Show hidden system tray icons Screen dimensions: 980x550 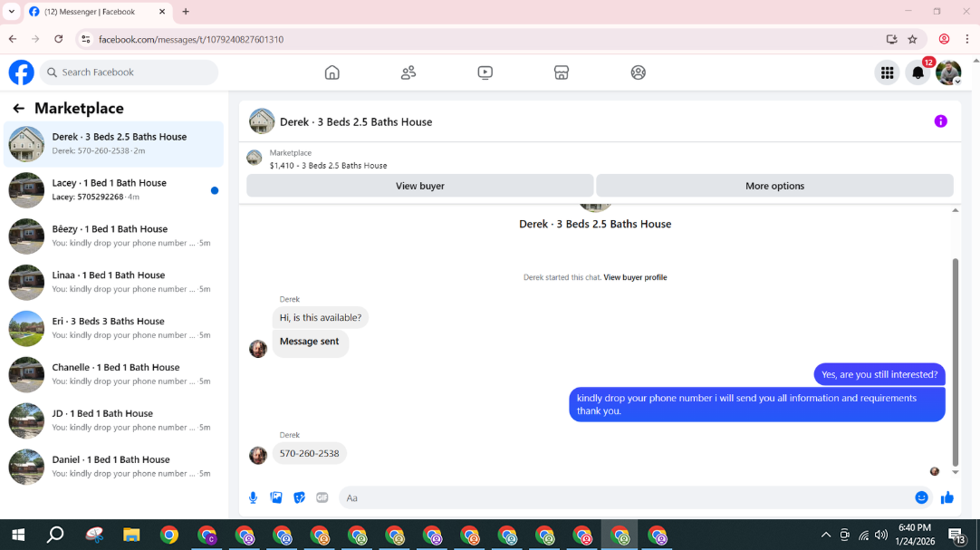click(x=826, y=535)
